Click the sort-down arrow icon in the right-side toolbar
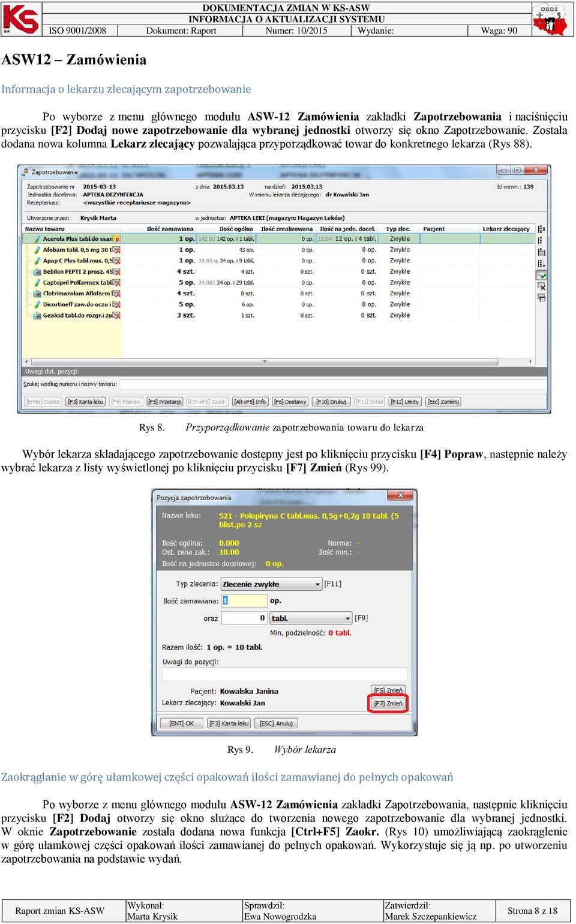 [542, 264]
